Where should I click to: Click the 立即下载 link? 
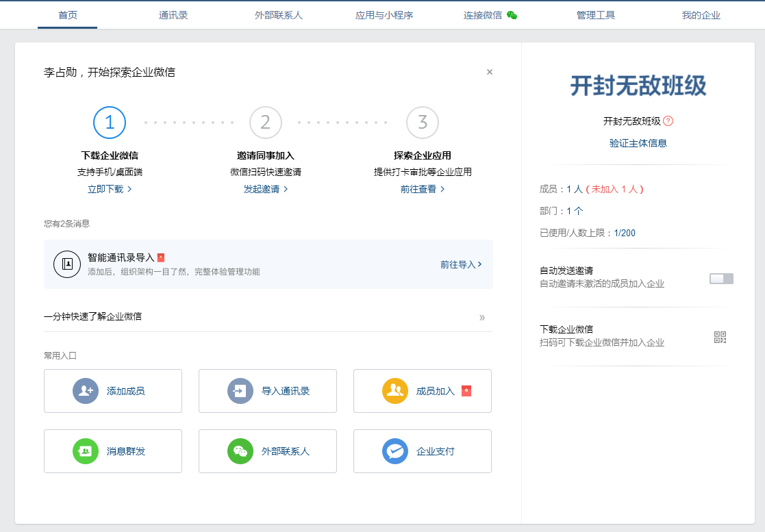110,189
